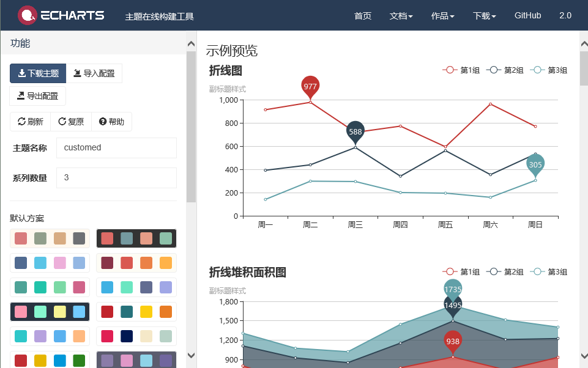The height and width of the screenshot is (368, 588).
Task: Select the skyblue-mint-slate-lavender theme scheme
Action: (x=136, y=287)
